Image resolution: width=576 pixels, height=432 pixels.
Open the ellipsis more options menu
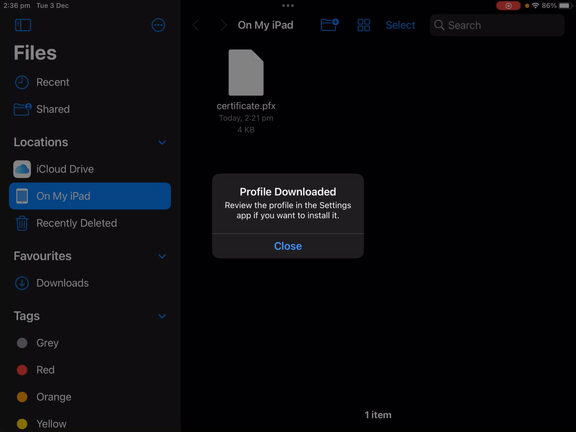coord(158,25)
